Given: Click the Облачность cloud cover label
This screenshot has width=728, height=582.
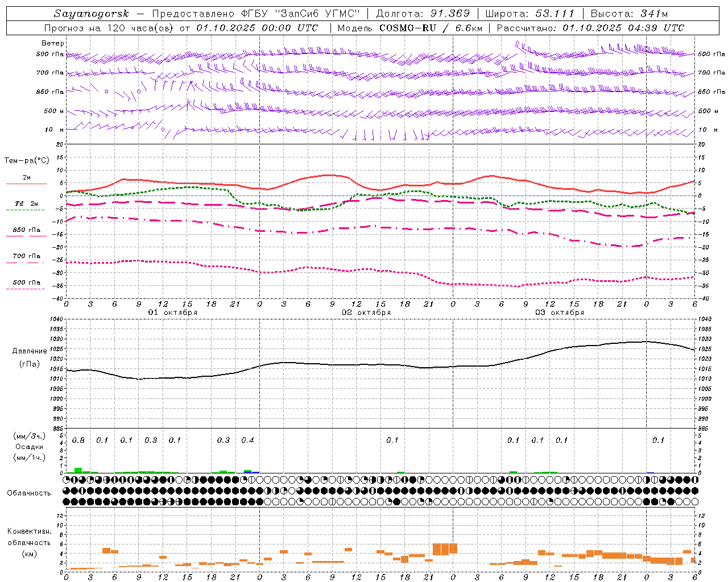Looking at the screenshot, I should 29,493.
